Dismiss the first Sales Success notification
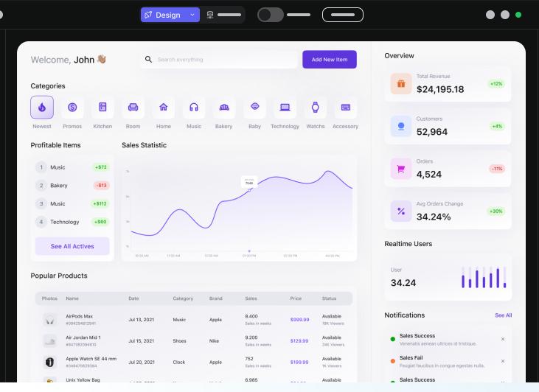 click(503, 339)
